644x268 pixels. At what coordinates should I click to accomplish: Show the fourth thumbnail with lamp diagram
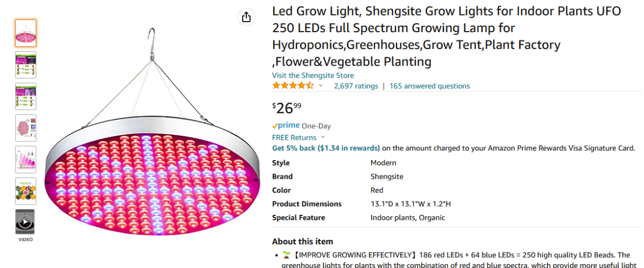point(25,128)
